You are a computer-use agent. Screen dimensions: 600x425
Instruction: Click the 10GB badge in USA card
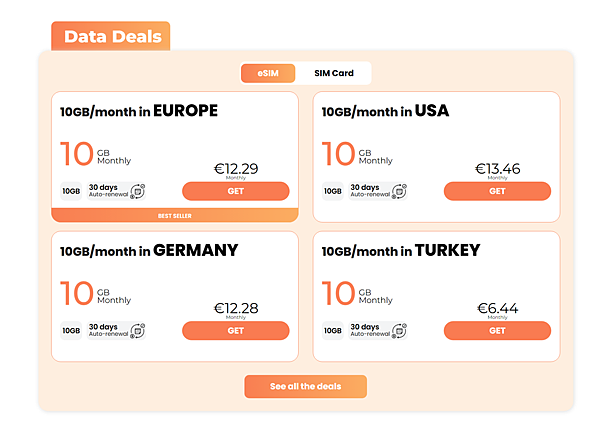tap(334, 190)
